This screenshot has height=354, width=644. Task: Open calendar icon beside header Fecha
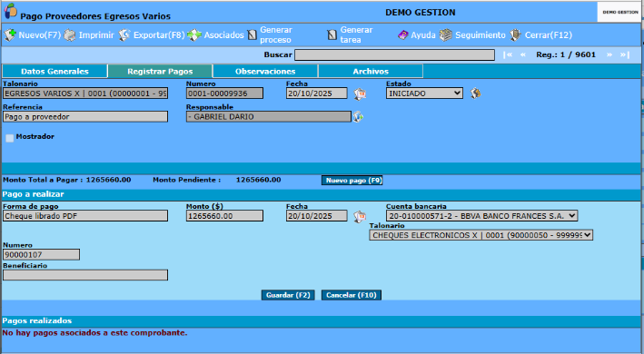[360, 93]
